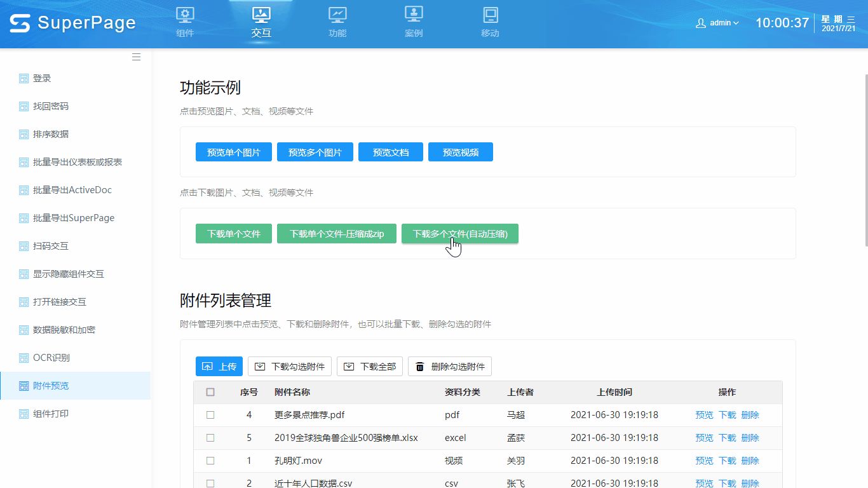The image size is (868, 488).
Task: Check the checkbox for 孔明灯.mov
Action: [x=210, y=461]
